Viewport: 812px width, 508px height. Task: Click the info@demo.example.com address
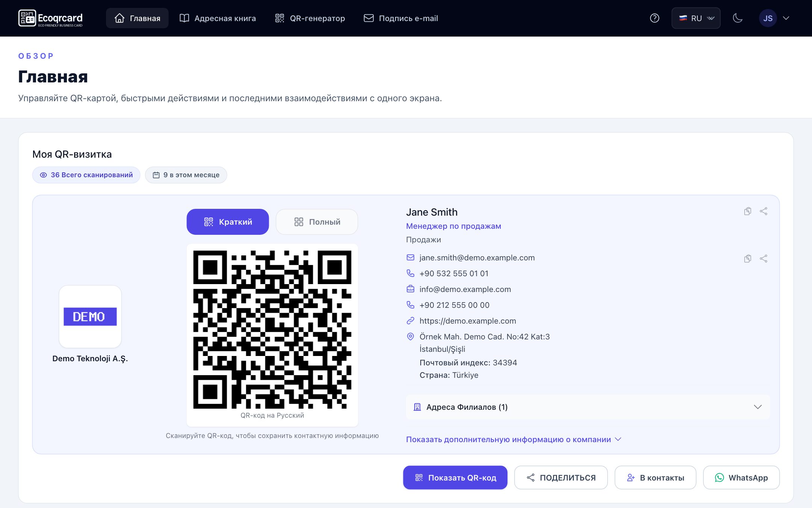pos(465,289)
